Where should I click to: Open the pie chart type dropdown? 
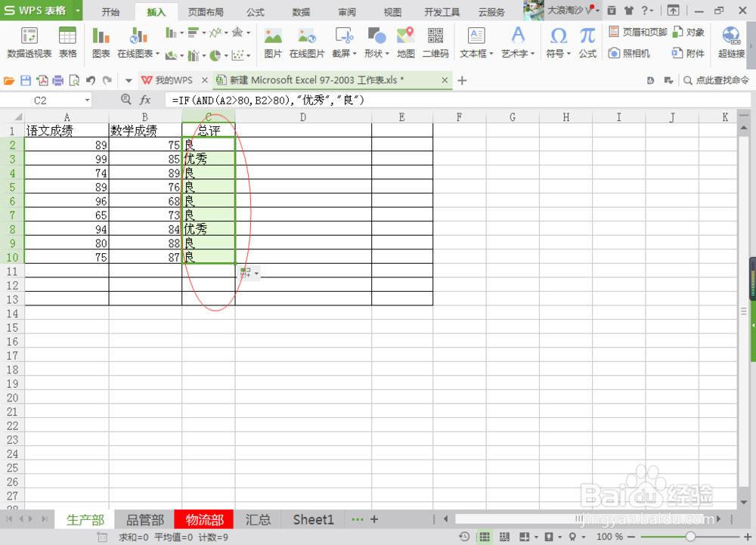point(218,55)
